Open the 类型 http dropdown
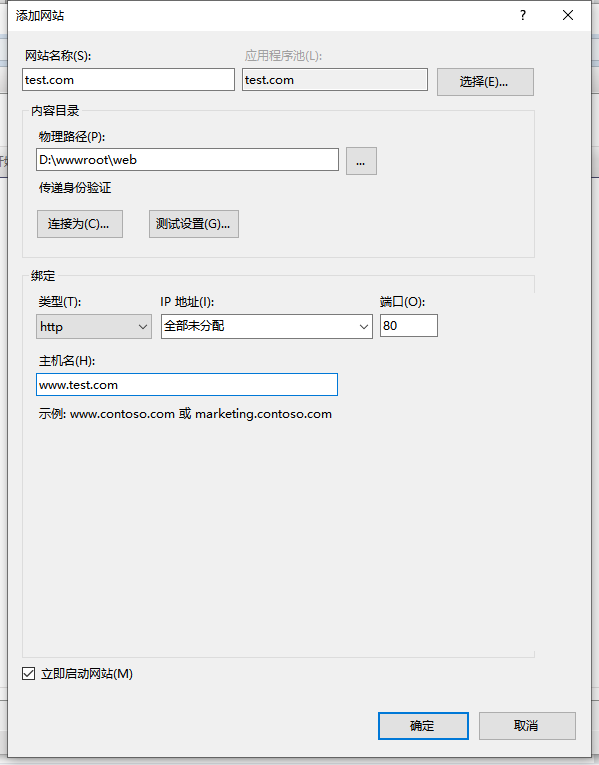The height and width of the screenshot is (765, 599). 94,326
